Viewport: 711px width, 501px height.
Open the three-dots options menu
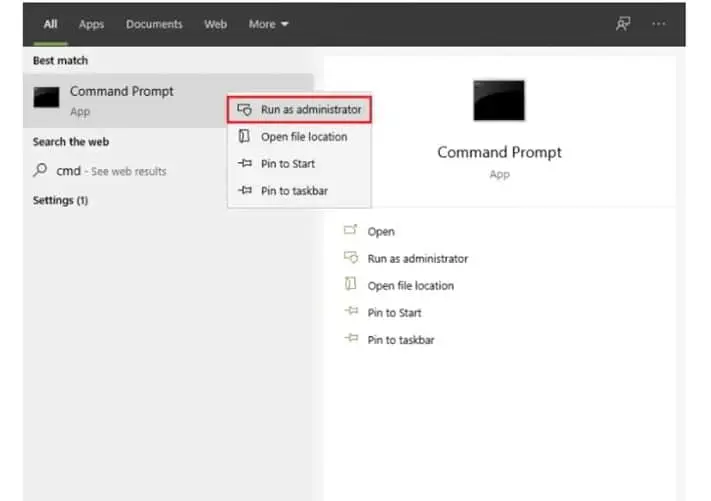pyautogui.click(x=658, y=24)
